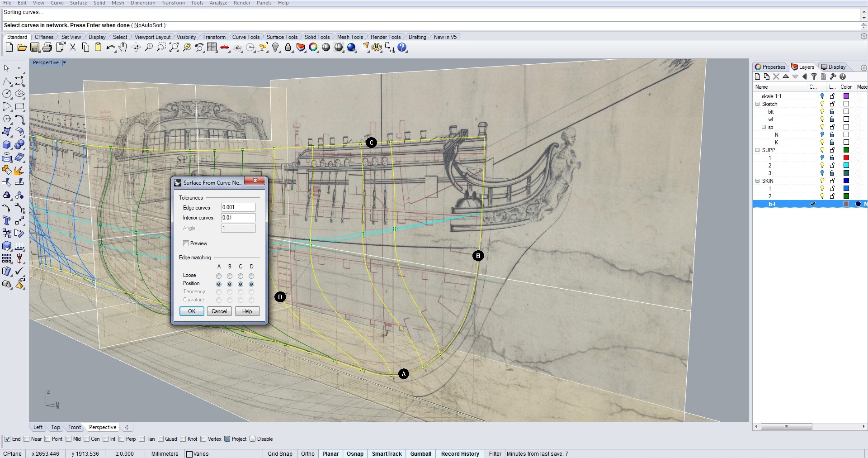Click the Undo arrow icon
This screenshot has height=458, width=868.
pyautogui.click(x=110, y=48)
